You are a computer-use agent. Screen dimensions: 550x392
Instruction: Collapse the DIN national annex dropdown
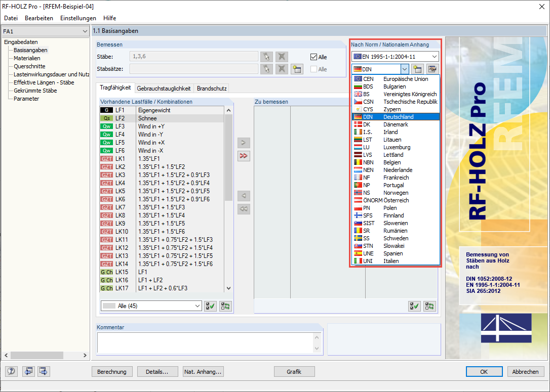tap(405, 69)
